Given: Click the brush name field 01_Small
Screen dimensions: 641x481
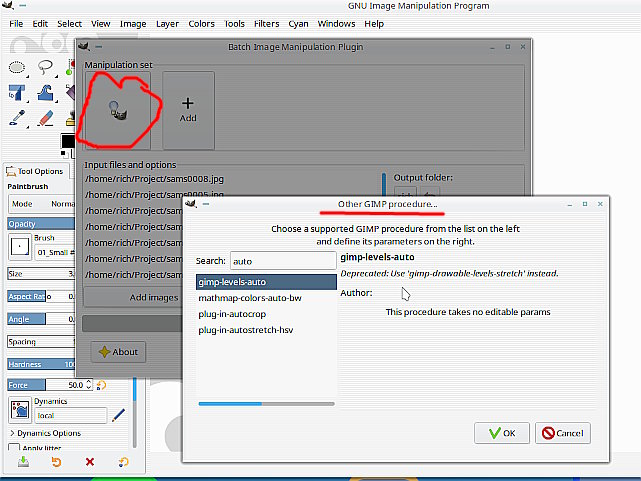Looking at the screenshot, I should coord(55,253).
